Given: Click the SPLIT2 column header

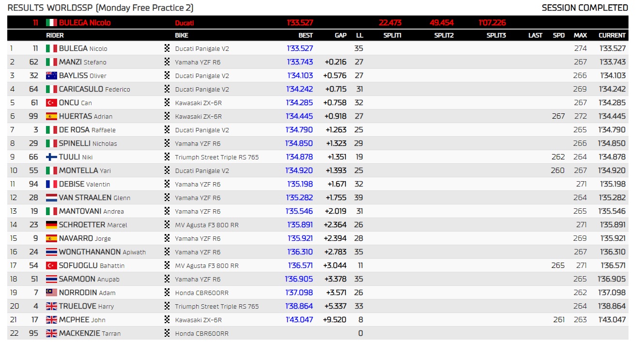Looking at the screenshot, I should tap(444, 35).
